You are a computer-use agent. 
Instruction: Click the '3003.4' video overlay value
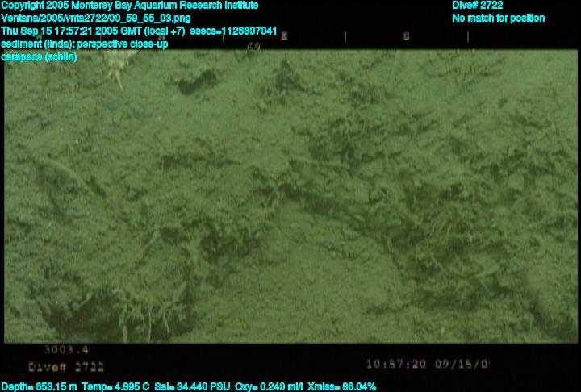coord(67,349)
